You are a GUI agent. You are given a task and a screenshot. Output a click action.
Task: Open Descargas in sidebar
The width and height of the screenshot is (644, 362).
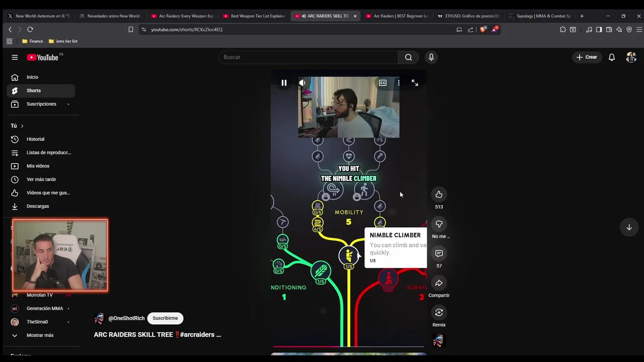41,206
